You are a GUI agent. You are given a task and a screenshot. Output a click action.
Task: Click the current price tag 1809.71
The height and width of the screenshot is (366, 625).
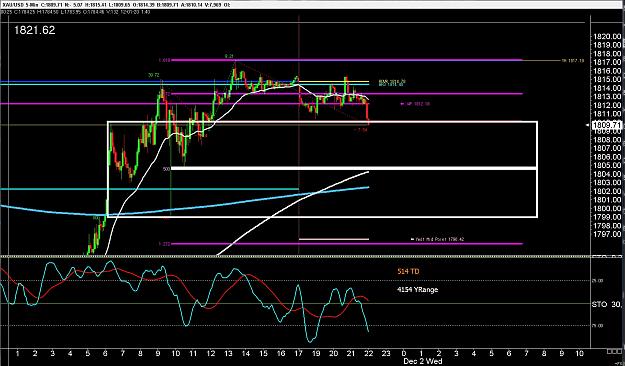click(x=607, y=125)
